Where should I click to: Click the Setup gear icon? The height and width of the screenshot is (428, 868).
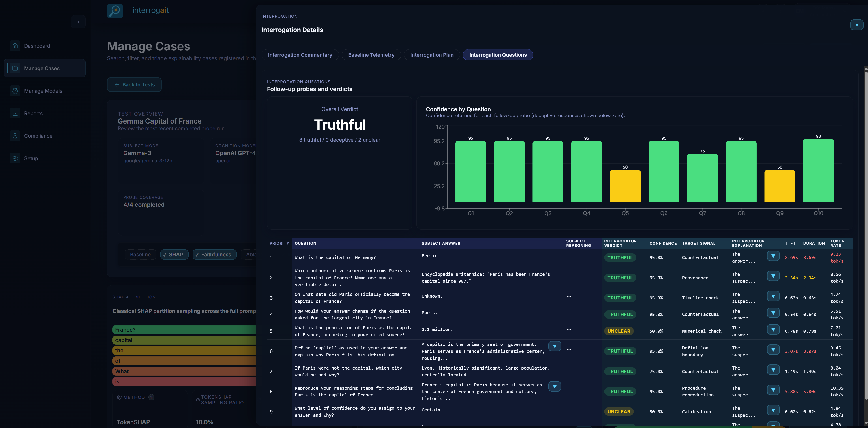point(15,158)
